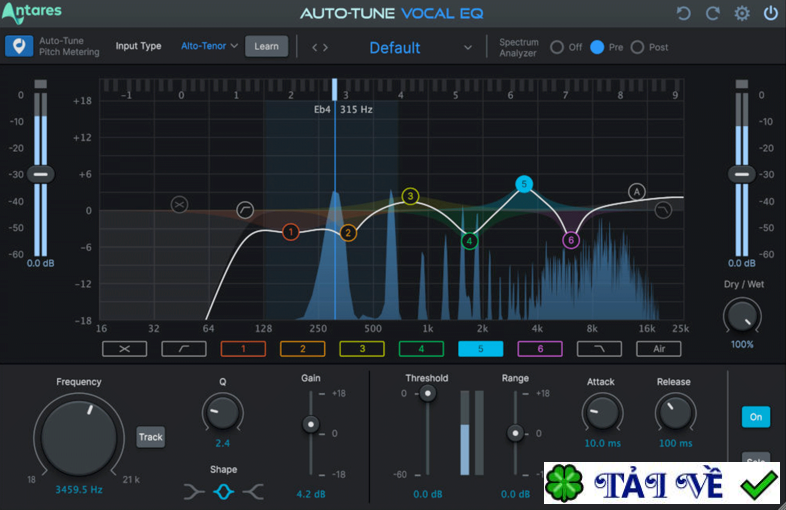Image resolution: width=786 pixels, height=510 pixels.
Task: Set Spectrum Analyzer to Pre
Action: tap(597, 47)
